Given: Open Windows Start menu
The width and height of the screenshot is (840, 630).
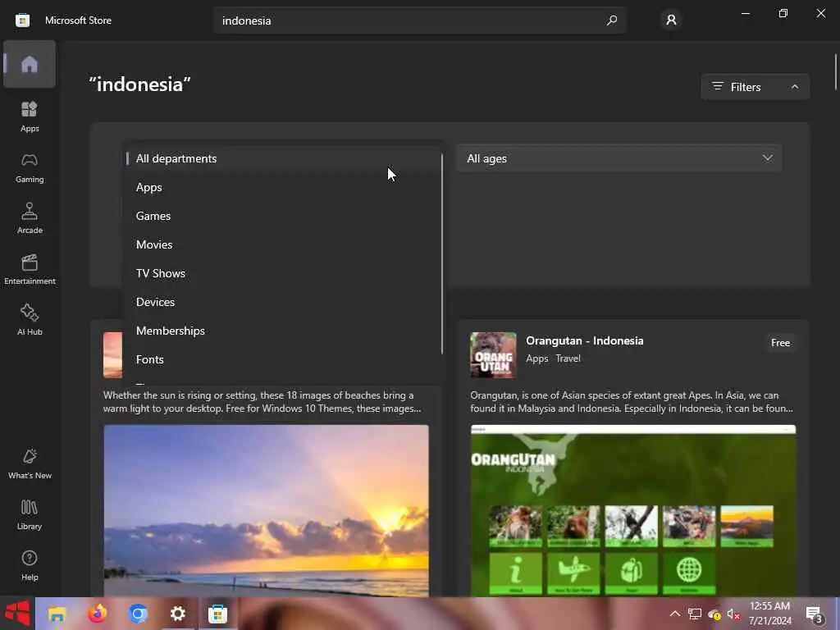Looking at the screenshot, I should point(17,614).
